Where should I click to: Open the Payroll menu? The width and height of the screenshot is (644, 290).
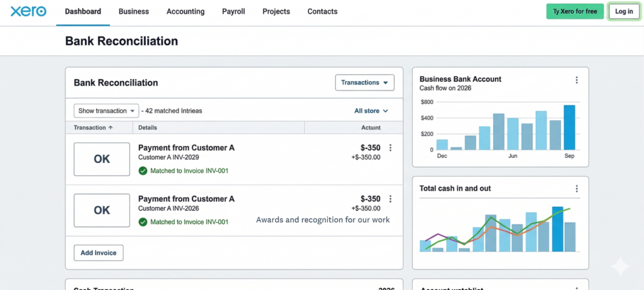(x=233, y=11)
